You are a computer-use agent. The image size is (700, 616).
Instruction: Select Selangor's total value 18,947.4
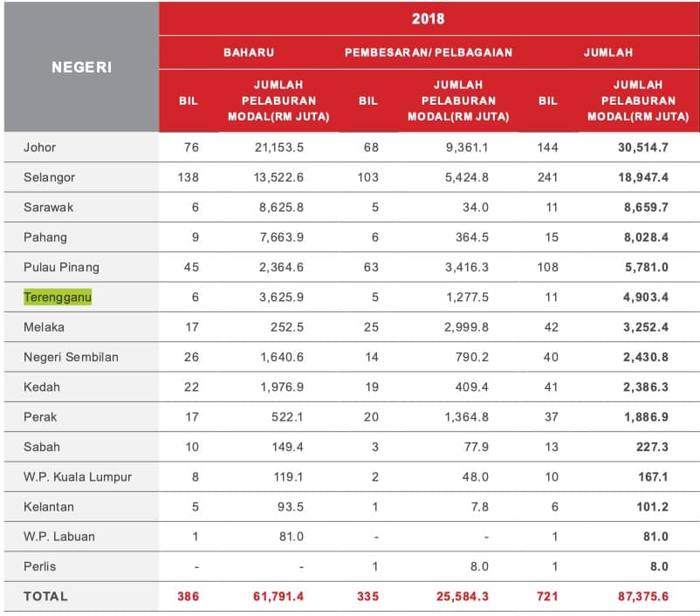tap(643, 177)
